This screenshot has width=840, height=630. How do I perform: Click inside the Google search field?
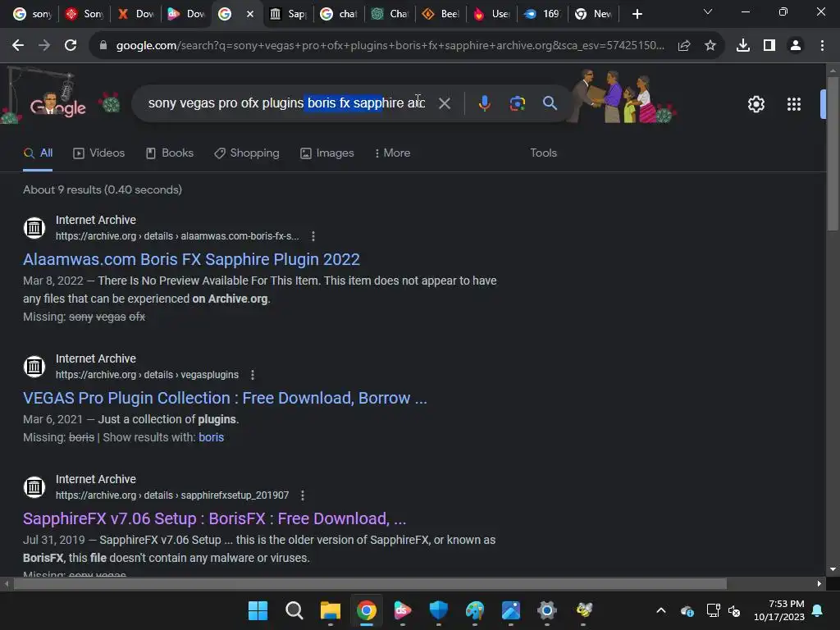coord(286,103)
